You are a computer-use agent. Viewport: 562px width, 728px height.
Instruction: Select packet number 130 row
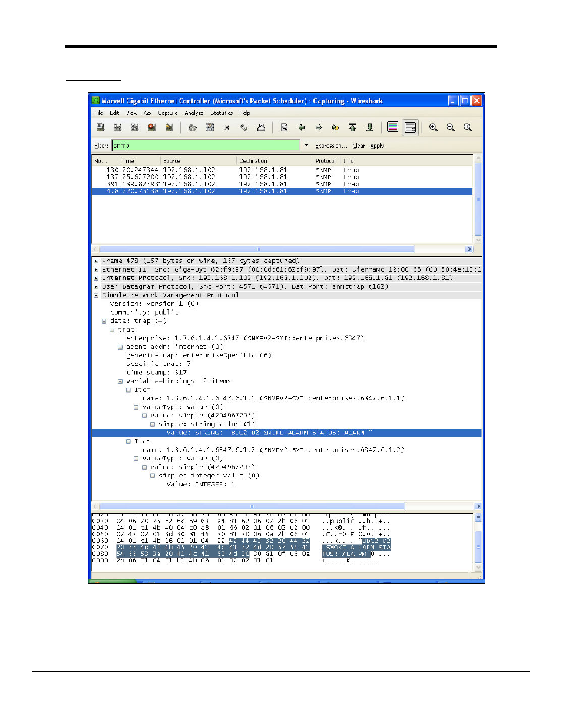282,170
